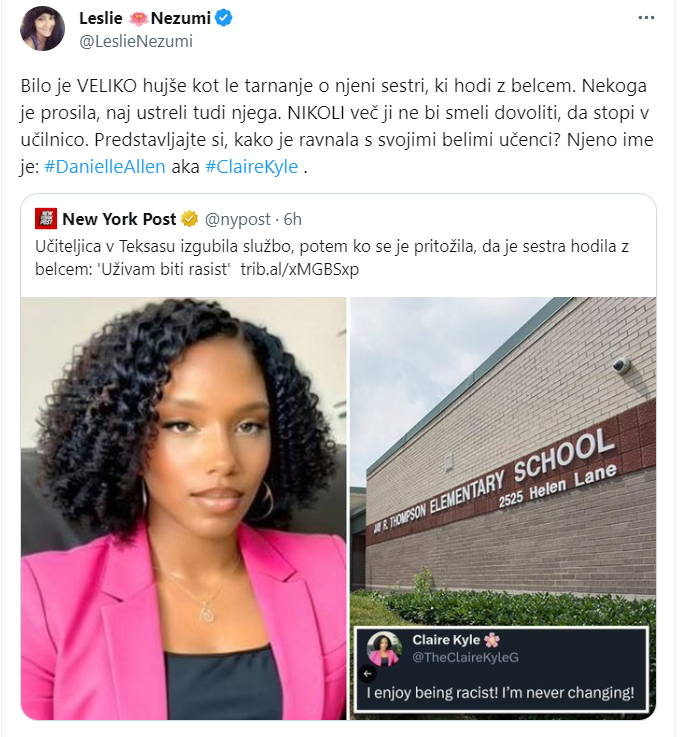Click the quoted tweet headline text
This screenshot has width=687, height=737.
click(x=332, y=258)
